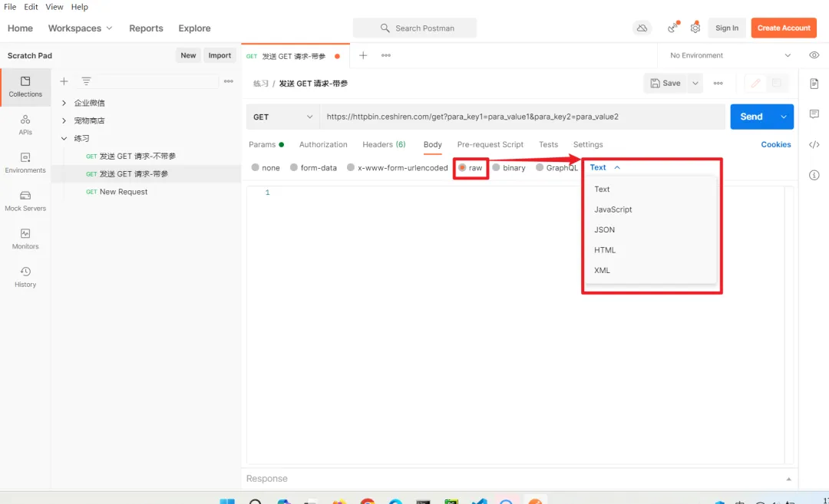829x504 pixels.
Task: Switch to the Params tab
Action: (x=266, y=145)
